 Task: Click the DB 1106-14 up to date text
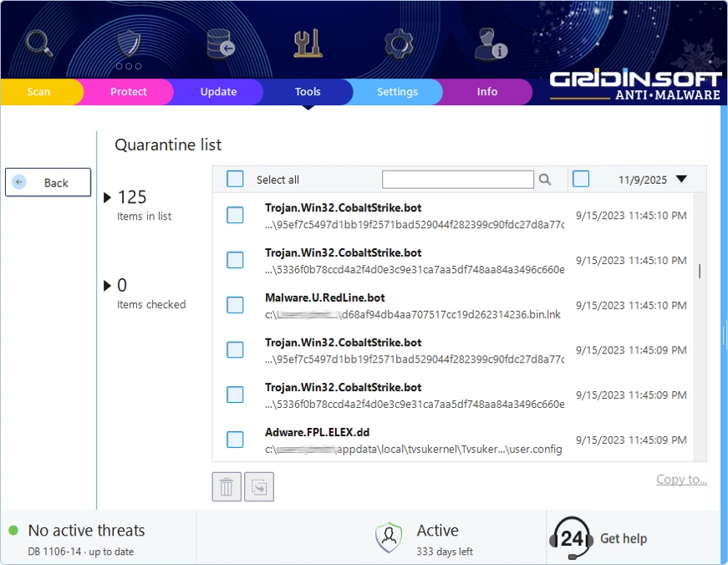tap(81, 552)
